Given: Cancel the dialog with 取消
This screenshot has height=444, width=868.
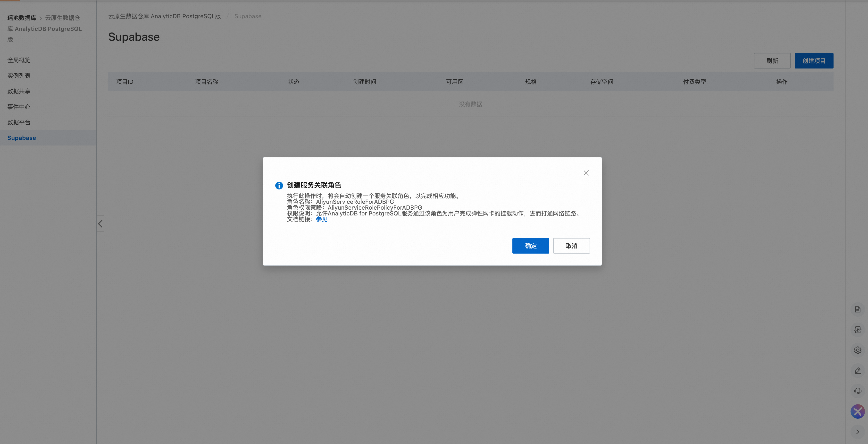Looking at the screenshot, I should [x=571, y=246].
